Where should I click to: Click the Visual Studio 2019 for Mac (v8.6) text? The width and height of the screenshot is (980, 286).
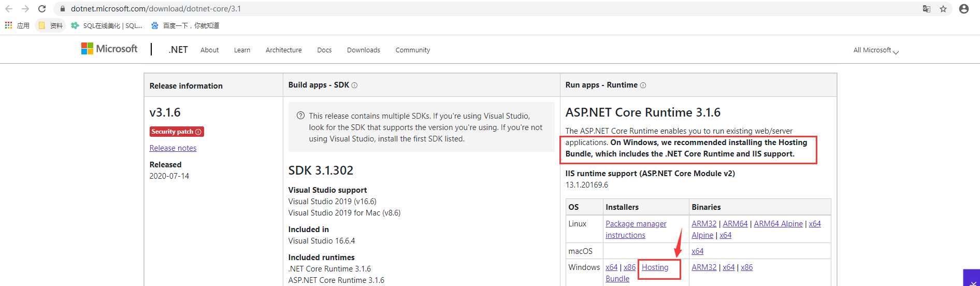(x=344, y=213)
